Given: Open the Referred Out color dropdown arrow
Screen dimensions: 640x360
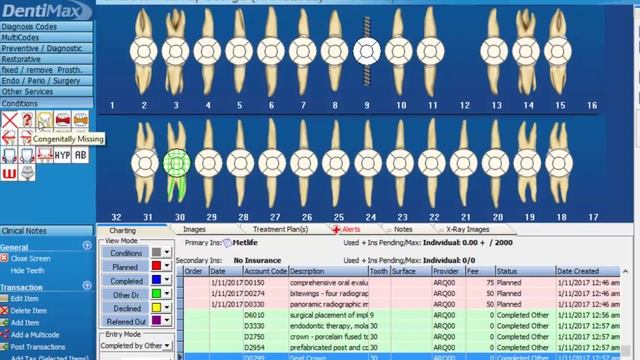Looking at the screenshot, I should [x=167, y=320].
